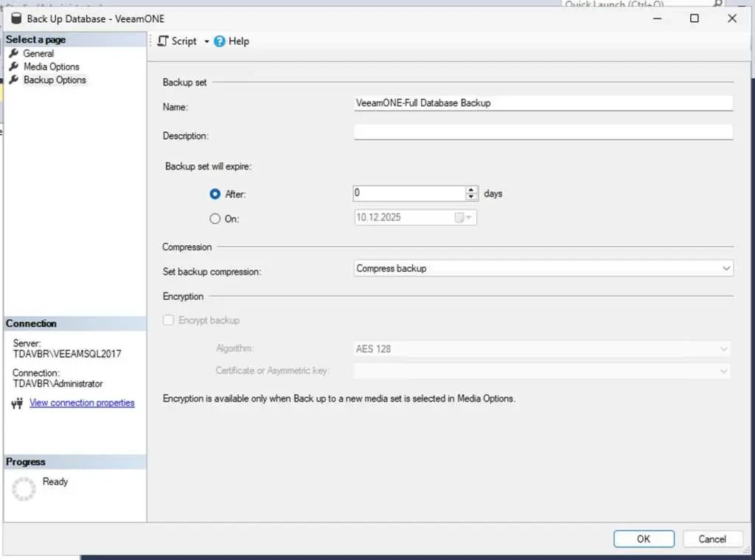Click the Help question mark icon
This screenshot has width=755, height=560.
pyautogui.click(x=220, y=41)
